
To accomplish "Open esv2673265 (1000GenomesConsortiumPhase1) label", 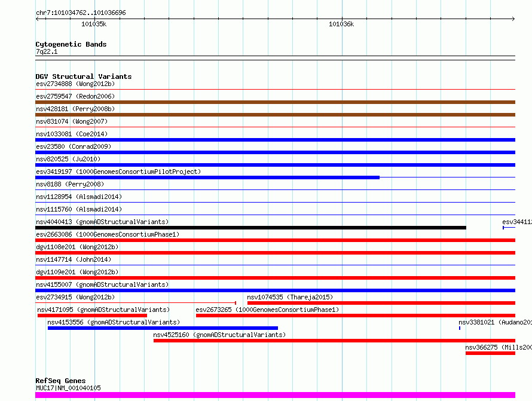I will [267, 310].
